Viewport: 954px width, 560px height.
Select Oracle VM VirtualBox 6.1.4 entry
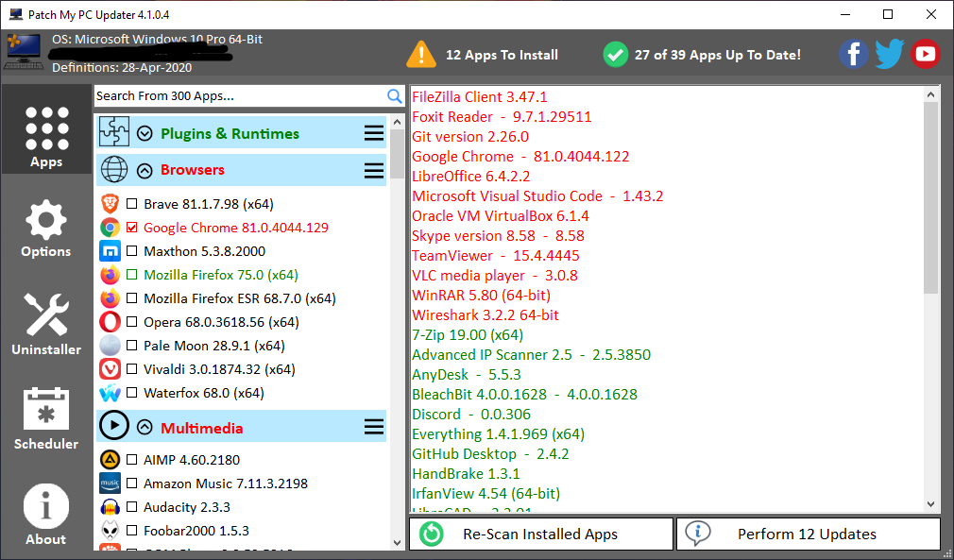coord(500,216)
